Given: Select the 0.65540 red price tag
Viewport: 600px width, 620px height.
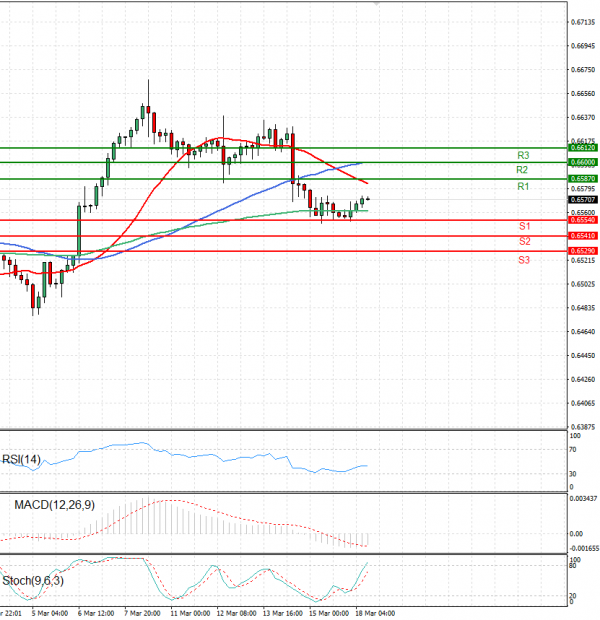Looking at the screenshot, I should pyautogui.click(x=583, y=220).
